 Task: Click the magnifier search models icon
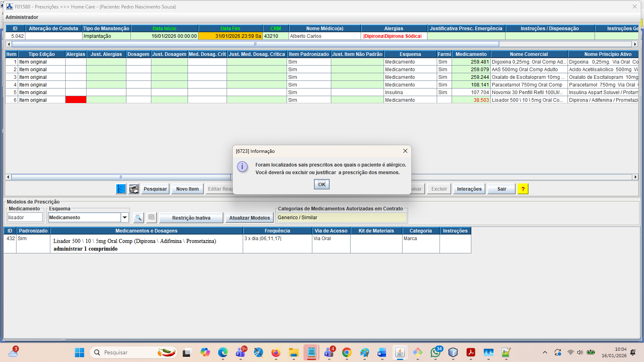[x=138, y=218]
